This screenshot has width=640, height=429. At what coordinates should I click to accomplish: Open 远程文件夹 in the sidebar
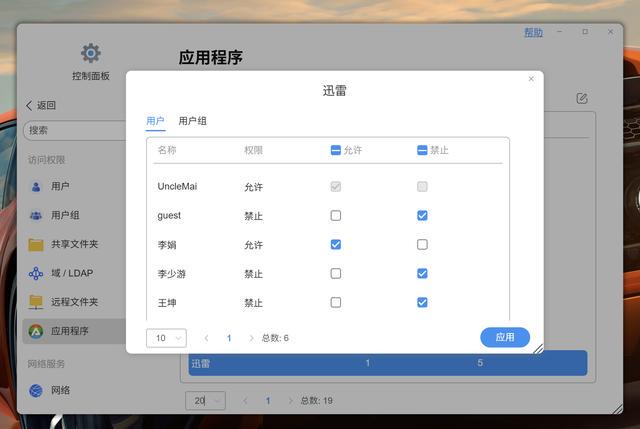74,302
